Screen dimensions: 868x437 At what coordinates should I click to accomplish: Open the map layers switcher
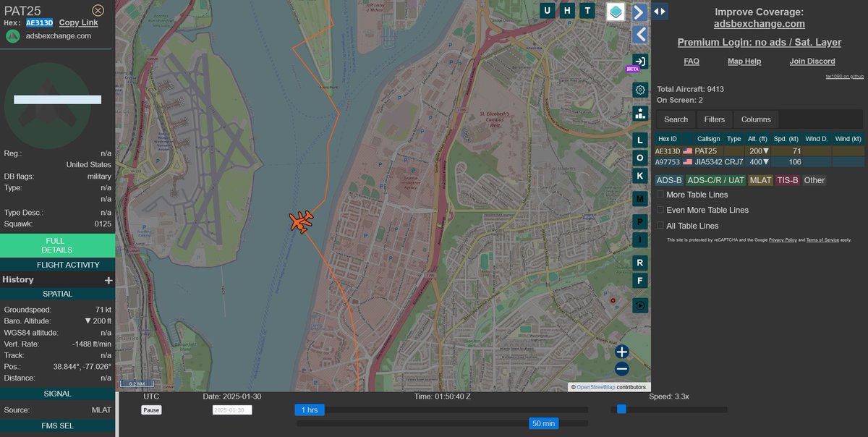click(x=616, y=12)
